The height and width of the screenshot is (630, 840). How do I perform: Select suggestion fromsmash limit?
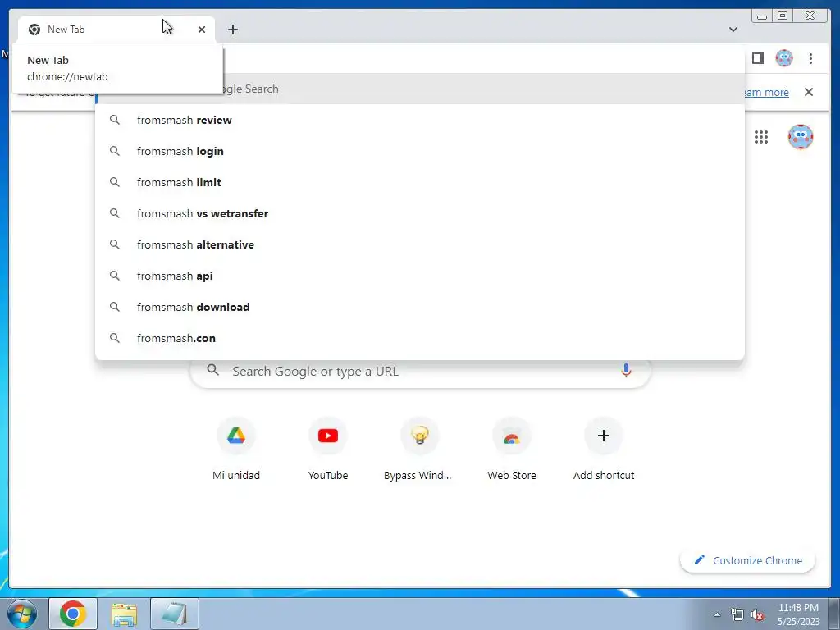click(x=419, y=182)
